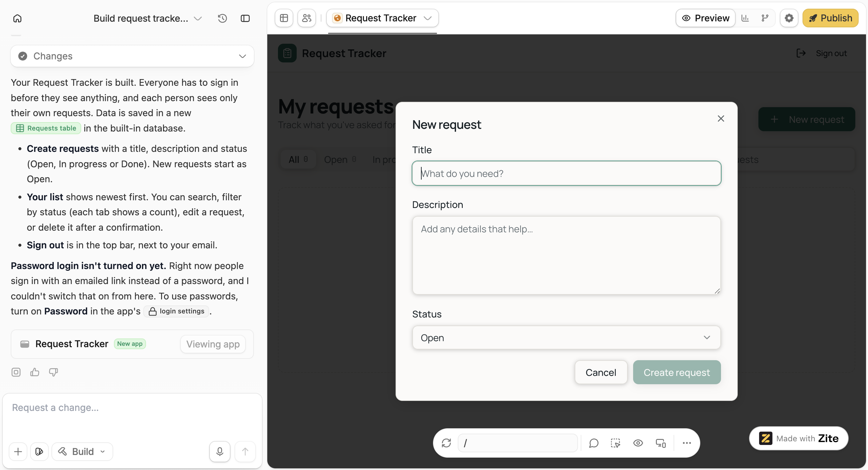The image size is (868, 470).
Task: Click the microphone voice input button
Action: pos(220,452)
